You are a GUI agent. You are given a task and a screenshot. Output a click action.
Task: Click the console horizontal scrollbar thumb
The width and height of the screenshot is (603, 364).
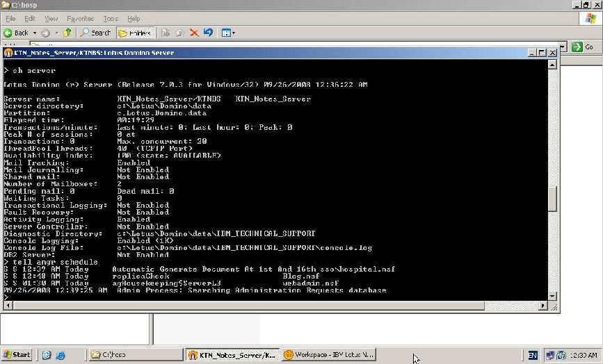(248, 306)
